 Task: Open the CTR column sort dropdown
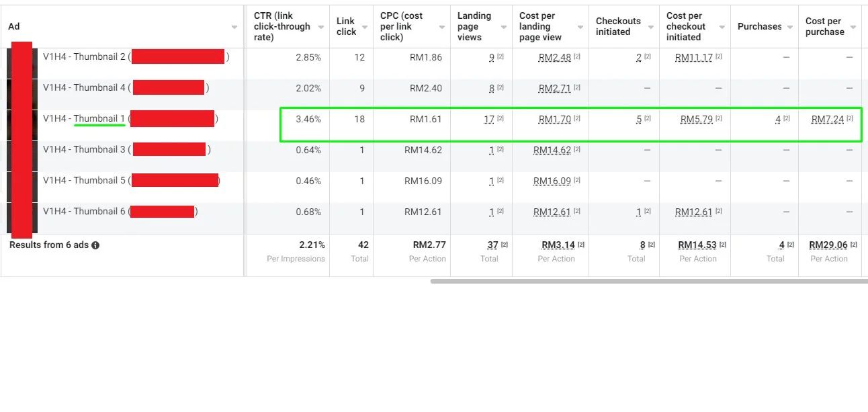pyautogui.click(x=320, y=28)
